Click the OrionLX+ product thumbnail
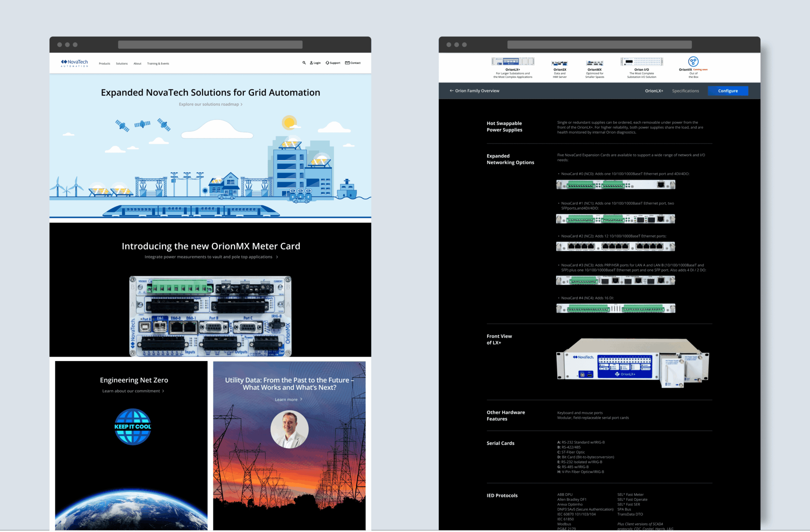810x532 pixels. point(512,62)
